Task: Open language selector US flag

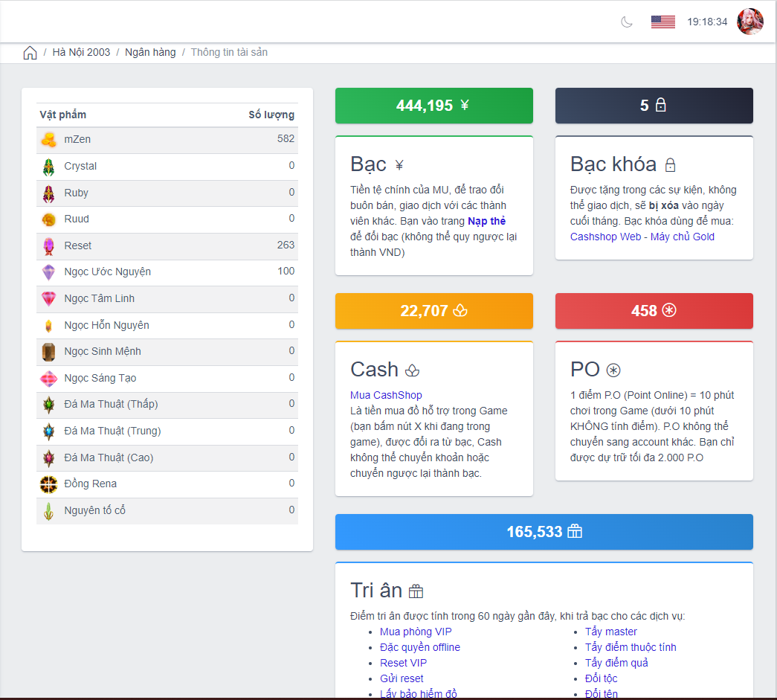Action: [x=662, y=22]
